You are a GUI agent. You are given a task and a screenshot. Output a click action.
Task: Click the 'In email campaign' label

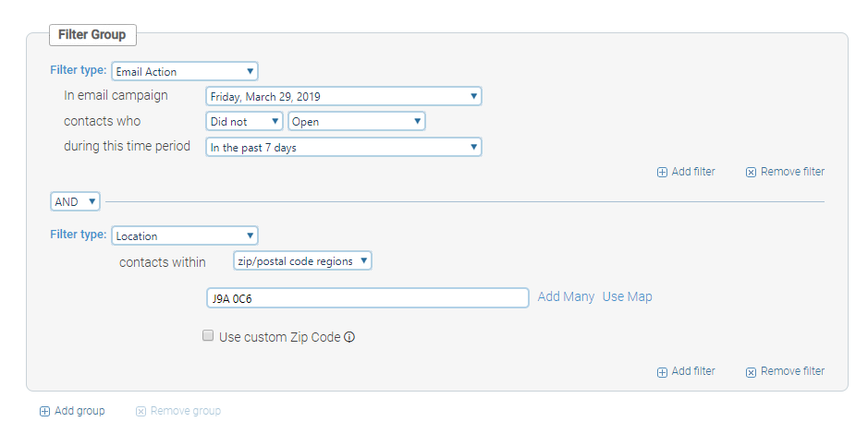tap(116, 95)
